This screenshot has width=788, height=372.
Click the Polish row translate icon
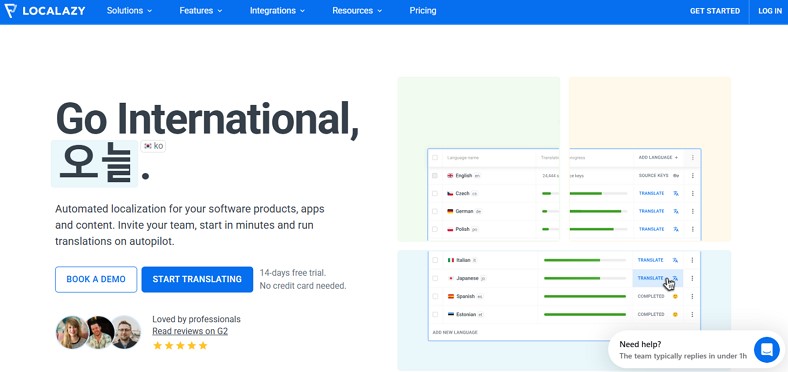point(676,229)
